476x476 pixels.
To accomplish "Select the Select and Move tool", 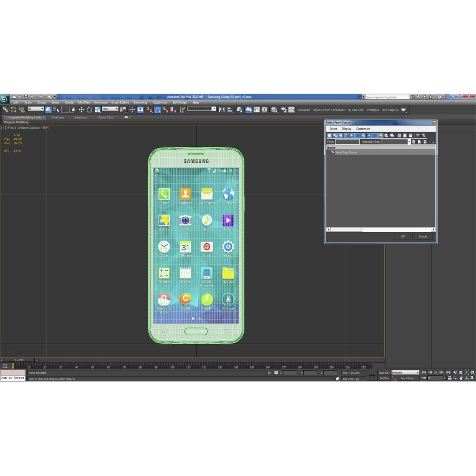I will (82, 110).
